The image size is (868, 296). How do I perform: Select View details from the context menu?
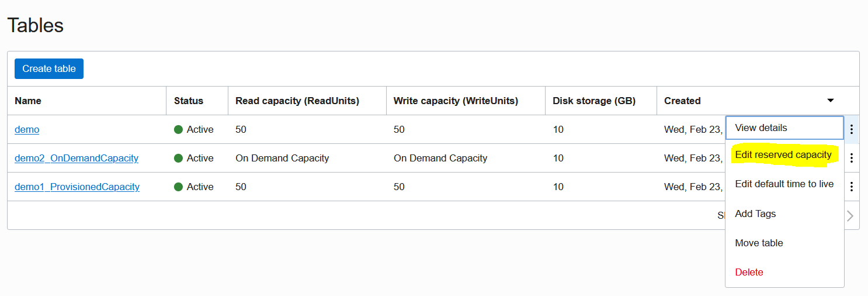coord(761,128)
